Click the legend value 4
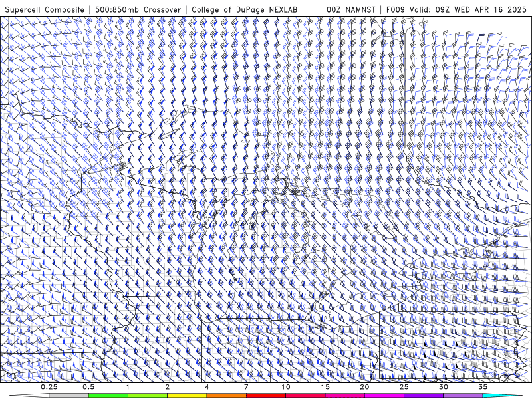Viewport: 532px width, 399px height. (207, 387)
